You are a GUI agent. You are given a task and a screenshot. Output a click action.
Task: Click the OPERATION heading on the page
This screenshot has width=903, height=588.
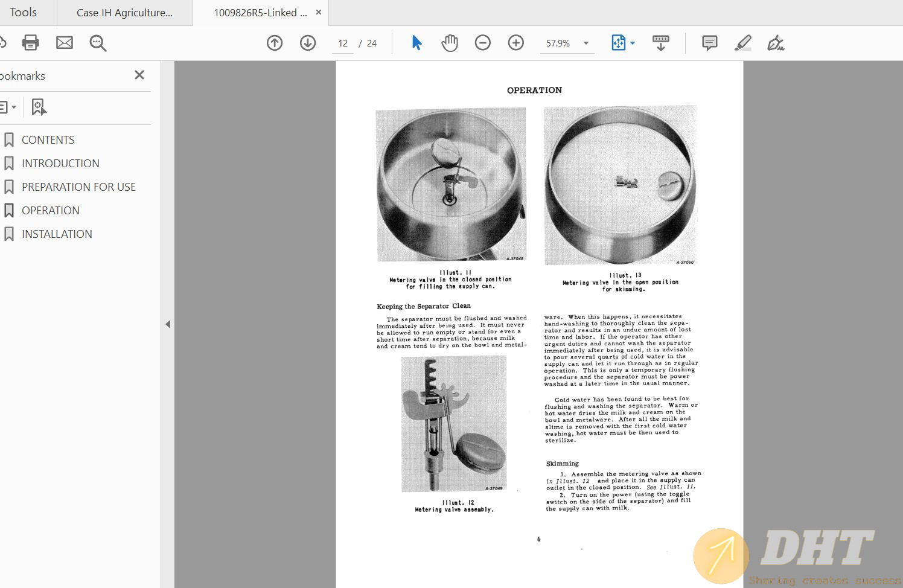point(534,91)
